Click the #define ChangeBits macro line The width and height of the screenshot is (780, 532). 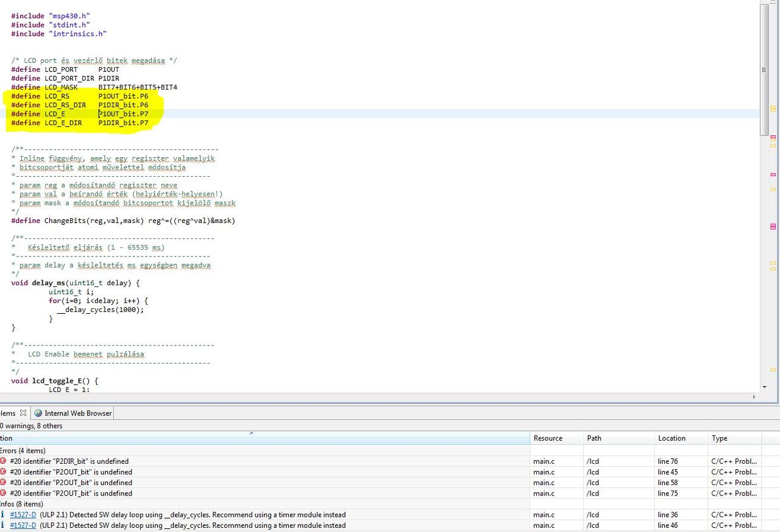point(123,221)
